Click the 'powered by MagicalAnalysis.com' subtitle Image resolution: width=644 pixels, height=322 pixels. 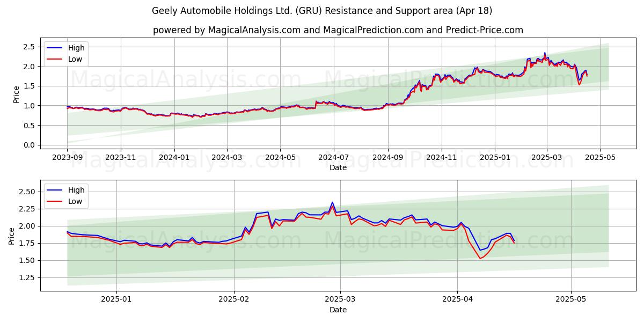tap(338, 30)
